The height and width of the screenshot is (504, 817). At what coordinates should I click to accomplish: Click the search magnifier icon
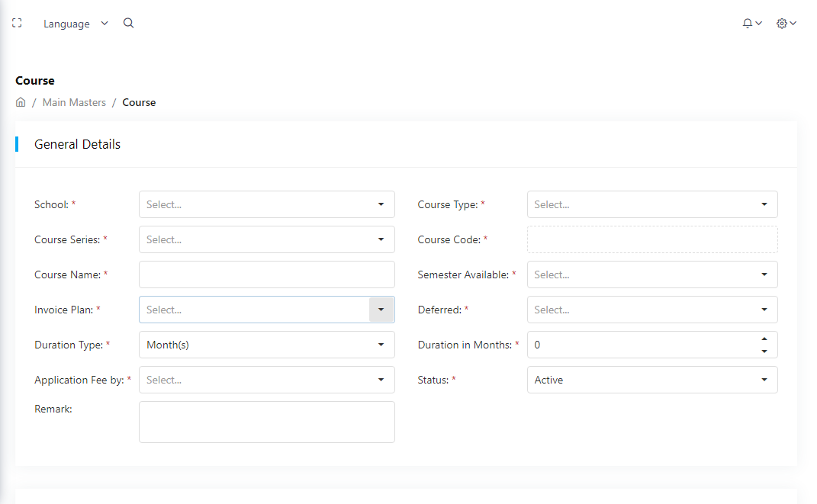tap(128, 23)
